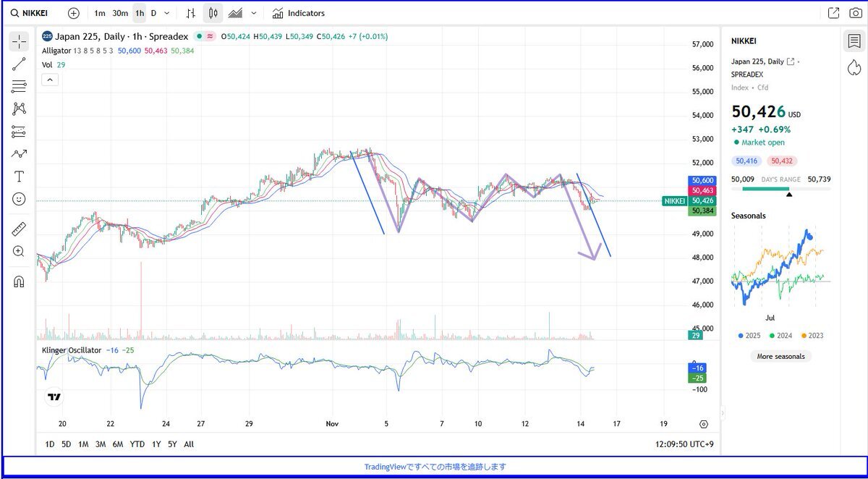Click the NIKKEI symbol search field
Viewport: 868px width, 479px height.
click(34, 13)
